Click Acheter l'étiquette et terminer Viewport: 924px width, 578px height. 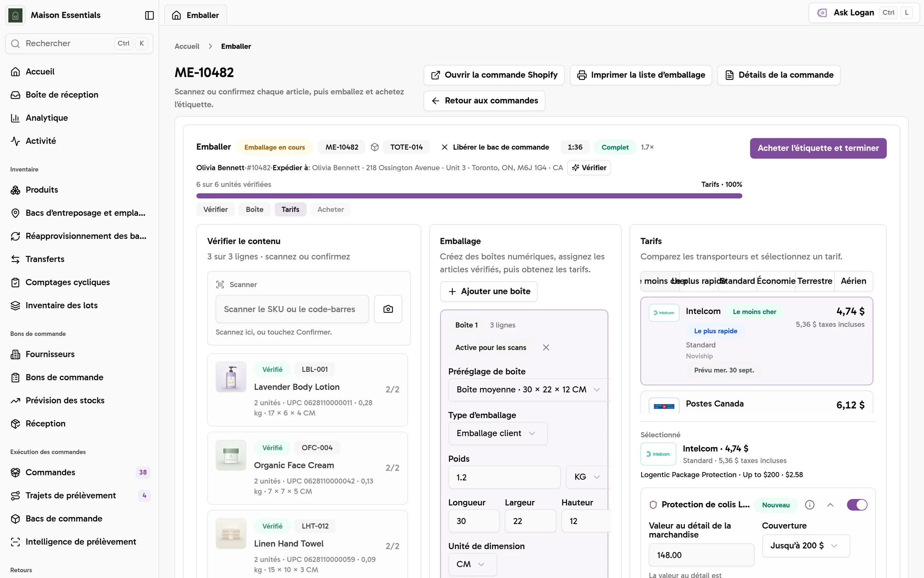(x=818, y=148)
